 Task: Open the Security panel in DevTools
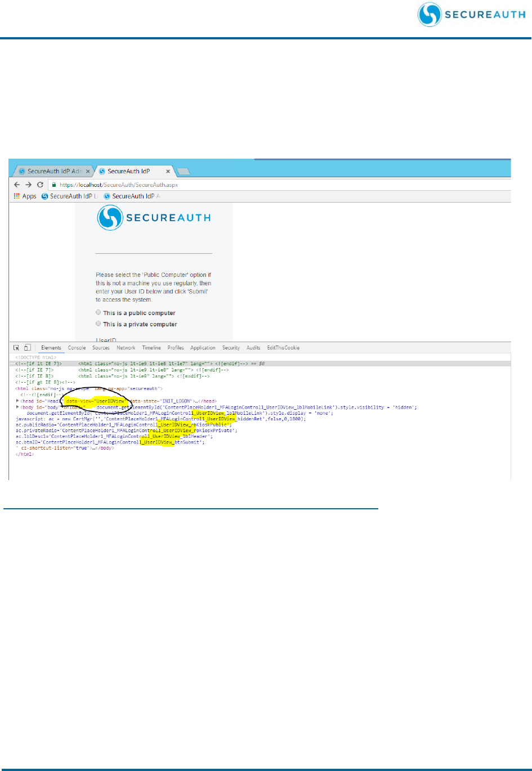(231, 348)
